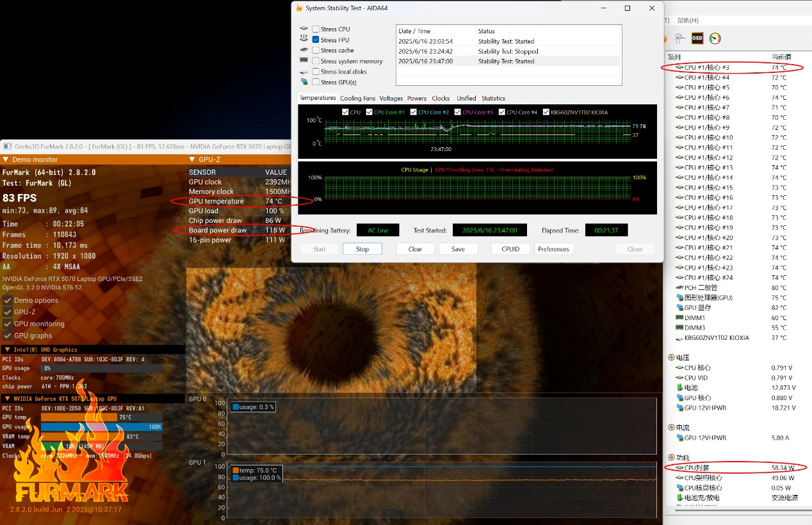The image size is (812, 525).
Task: Click the AIDA64 flame icon in the title bar
Action: (x=299, y=8)
